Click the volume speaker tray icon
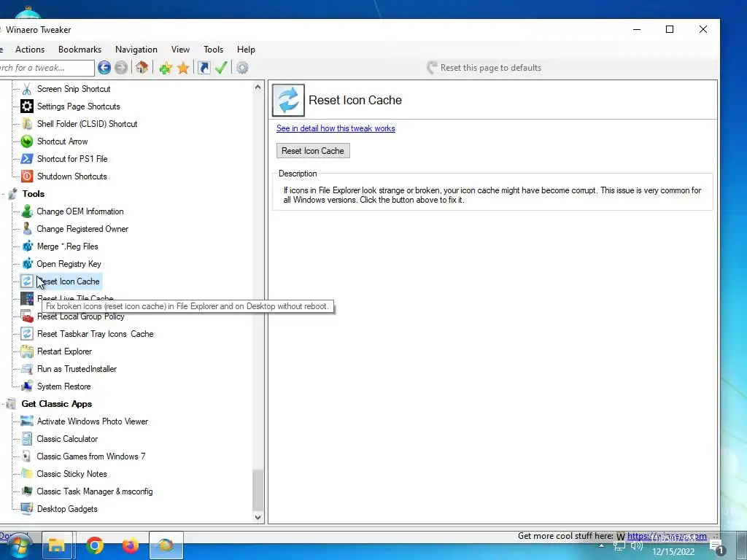 pos(636,546)
